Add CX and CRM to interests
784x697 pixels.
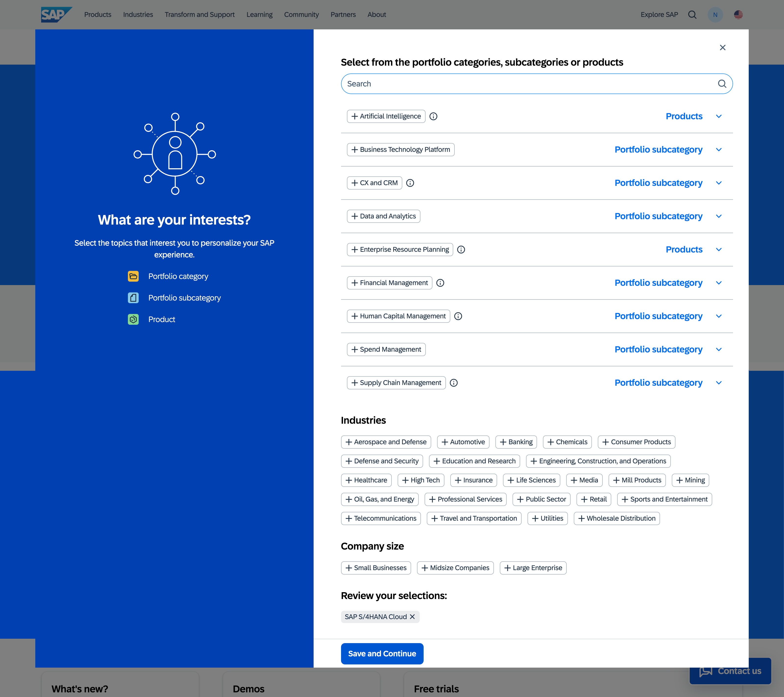pos(374,183)
